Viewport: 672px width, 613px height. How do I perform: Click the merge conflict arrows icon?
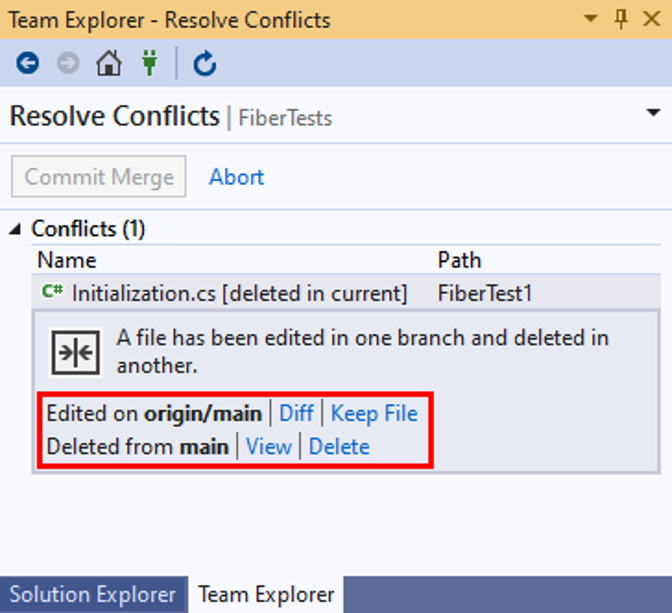pos(76,352)
